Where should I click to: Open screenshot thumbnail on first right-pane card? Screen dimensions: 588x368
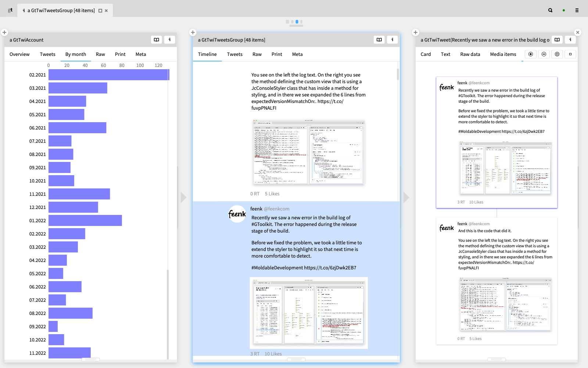[x=505, y=168]
